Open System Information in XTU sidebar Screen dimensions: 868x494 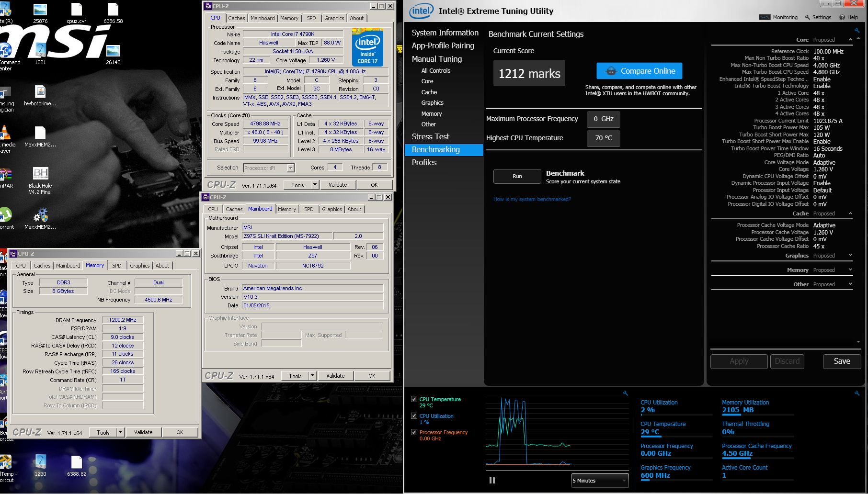tap(445, 33)
